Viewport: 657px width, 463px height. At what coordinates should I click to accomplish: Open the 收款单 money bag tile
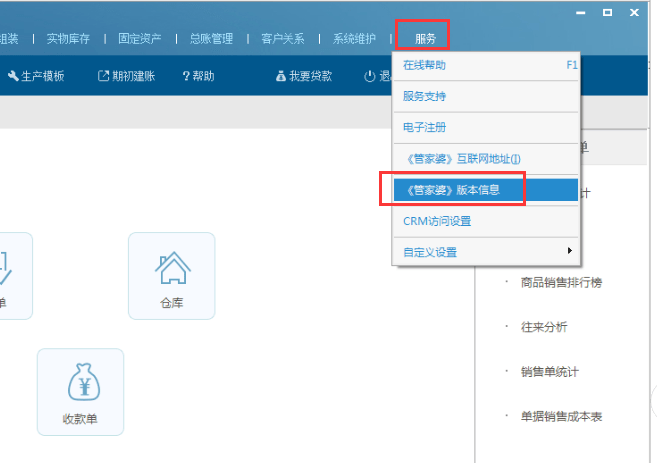point(80,392)
